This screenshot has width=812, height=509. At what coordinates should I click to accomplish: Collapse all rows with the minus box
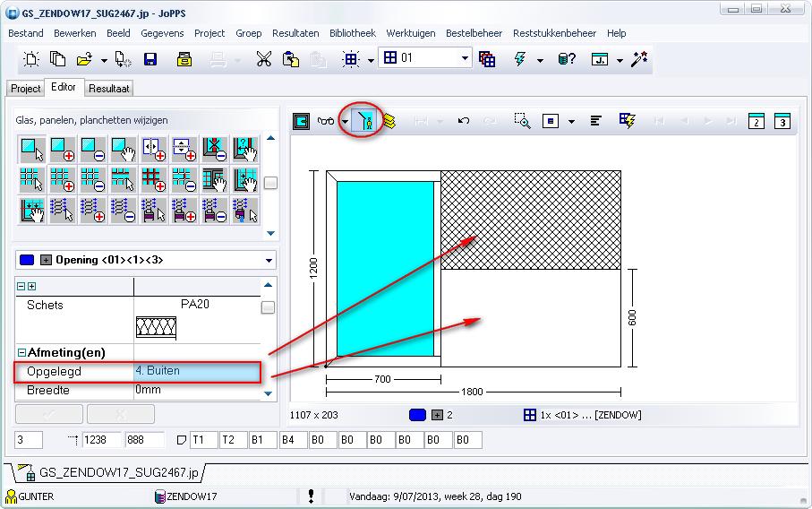coord(21,286)
